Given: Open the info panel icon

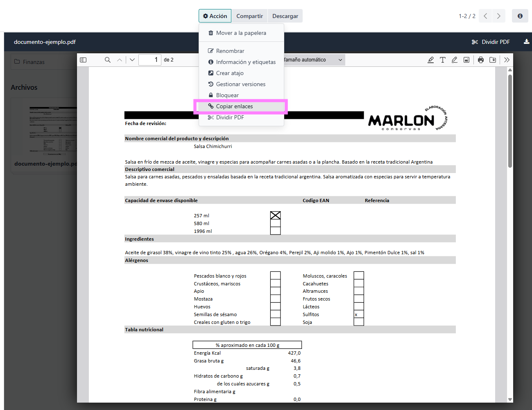Looking at the screenshot, I should point(520,16).
